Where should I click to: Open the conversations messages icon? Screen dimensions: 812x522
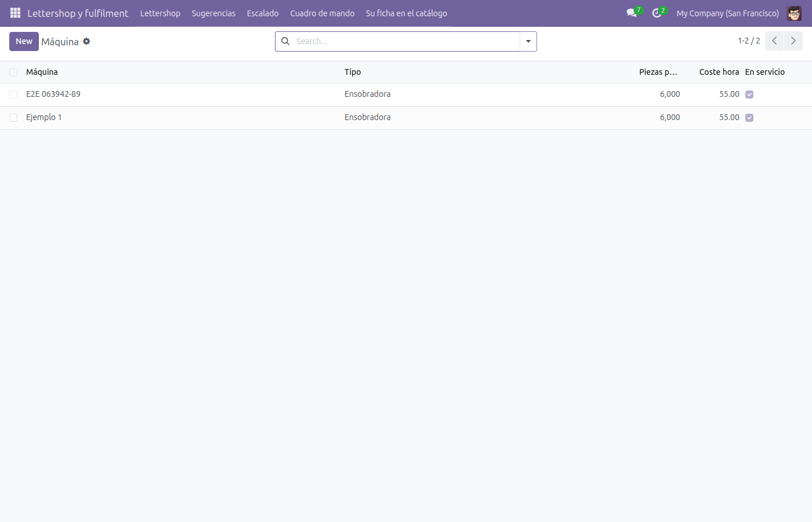click(x=632, y=13)
